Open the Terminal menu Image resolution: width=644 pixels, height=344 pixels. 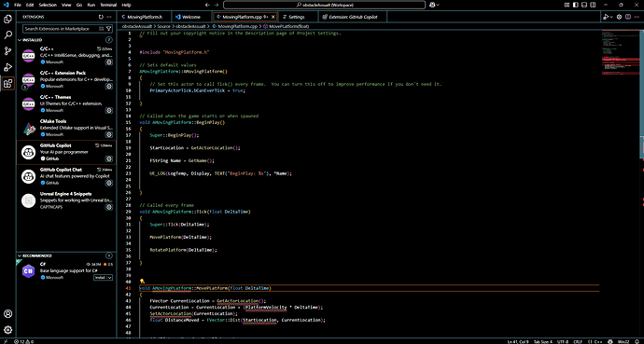tap(108, 5)
